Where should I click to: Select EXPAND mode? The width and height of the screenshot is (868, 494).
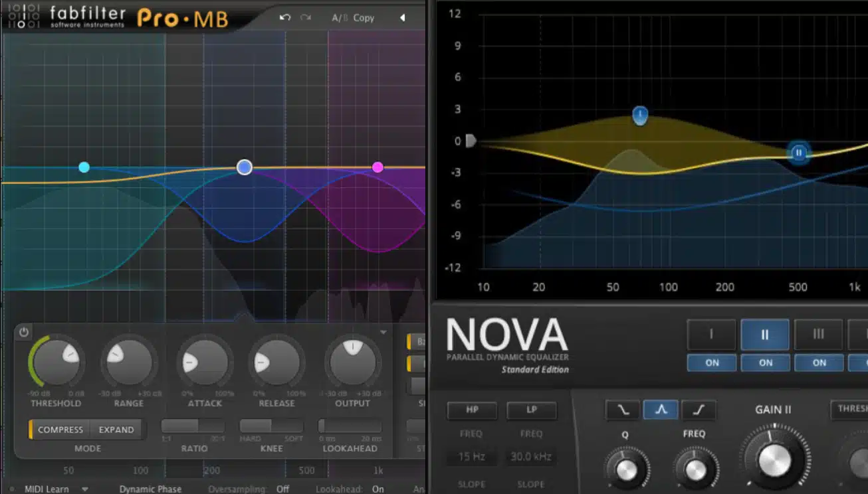pos(116,430)
